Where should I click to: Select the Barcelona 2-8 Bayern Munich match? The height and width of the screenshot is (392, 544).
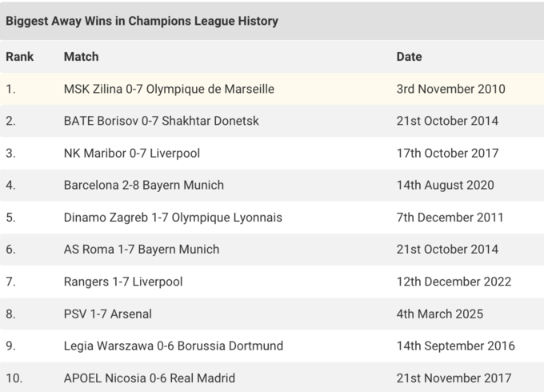point(144,185)
